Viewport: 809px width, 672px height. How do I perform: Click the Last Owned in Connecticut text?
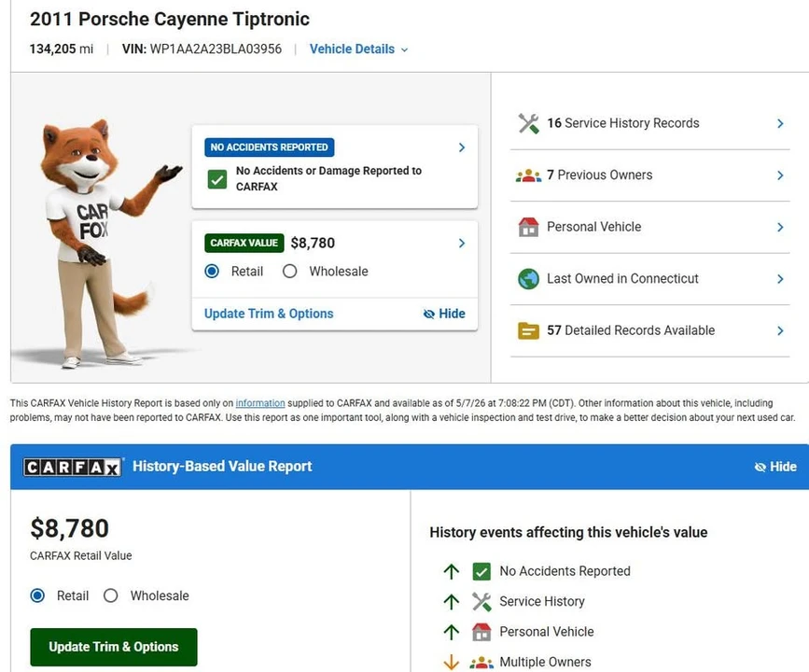622,279
